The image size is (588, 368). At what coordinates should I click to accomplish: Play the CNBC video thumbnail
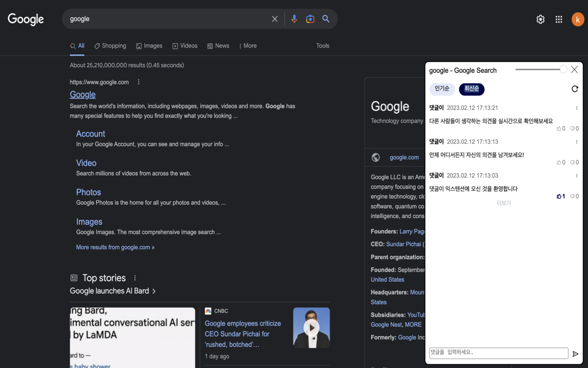click(x=311, y=328)
